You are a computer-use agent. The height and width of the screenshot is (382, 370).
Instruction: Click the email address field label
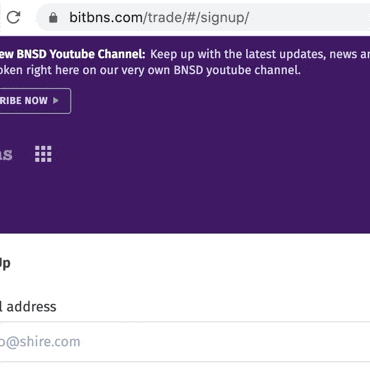click(x=28, y=307)
